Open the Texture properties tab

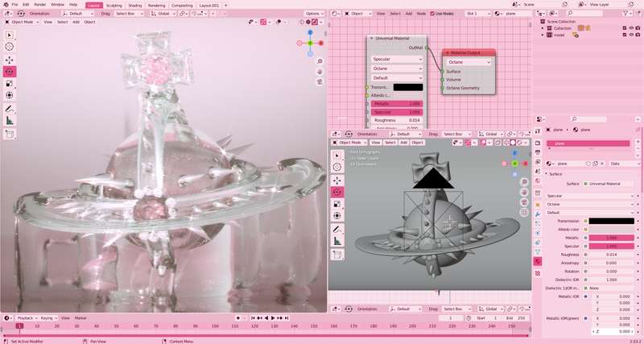pyautogui.click(x=538, y=273)
